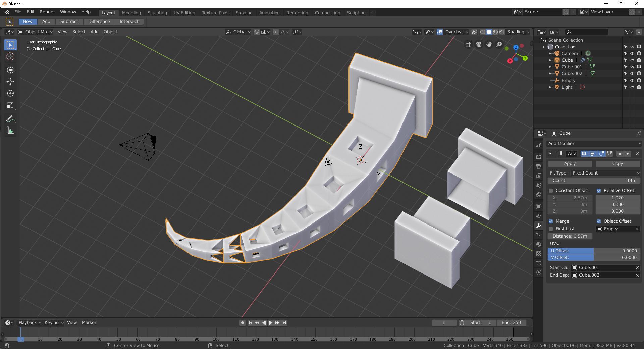
Task: Select the Cursor tool in left toolbar
Action: click(10, 56)
